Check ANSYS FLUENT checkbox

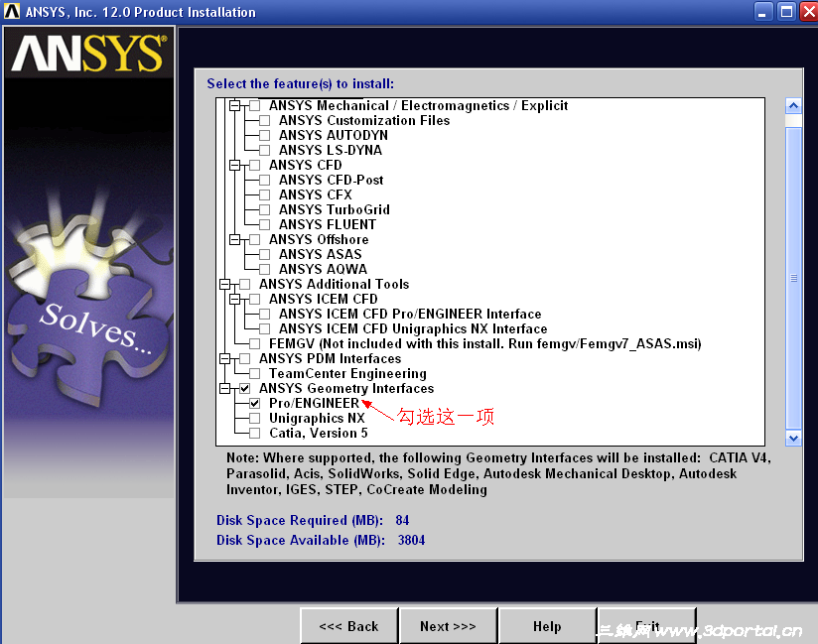(x=264, y=224)
